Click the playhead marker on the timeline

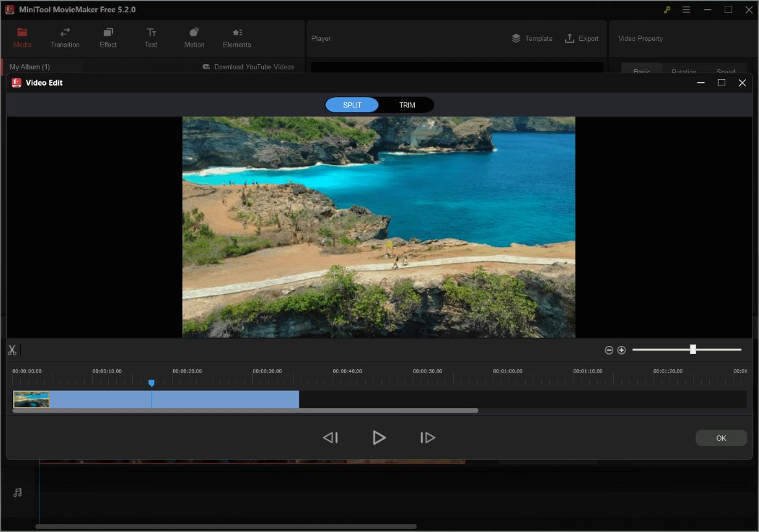coord(151,383)
